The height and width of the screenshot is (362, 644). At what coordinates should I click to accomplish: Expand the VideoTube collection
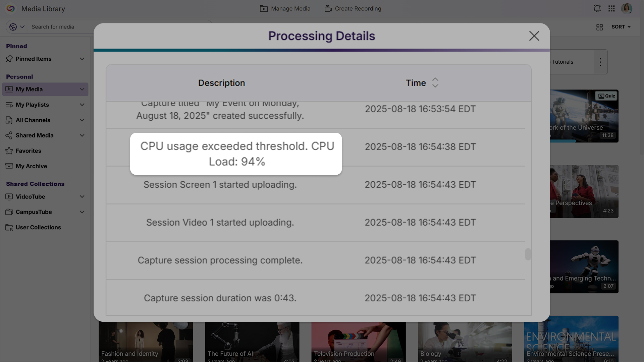[x=82, y=197]
